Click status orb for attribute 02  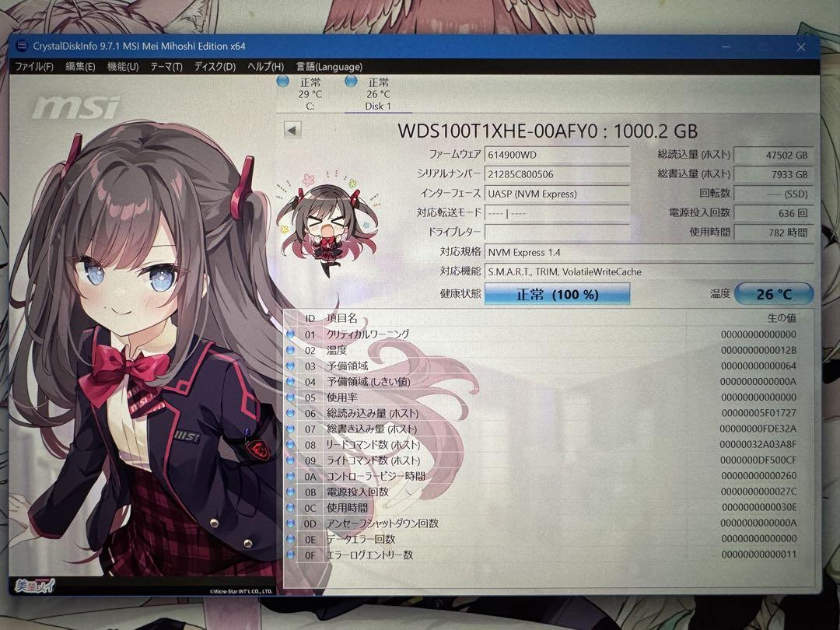[290, 350]
